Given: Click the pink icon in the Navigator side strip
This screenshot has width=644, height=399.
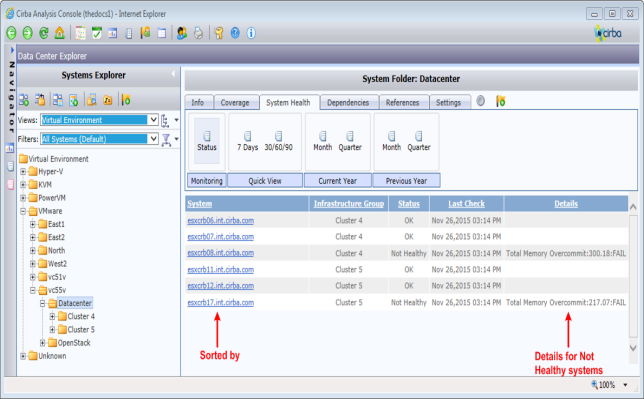Looking at the screenshot, I should pyautogui.click(x=10, y=185).
